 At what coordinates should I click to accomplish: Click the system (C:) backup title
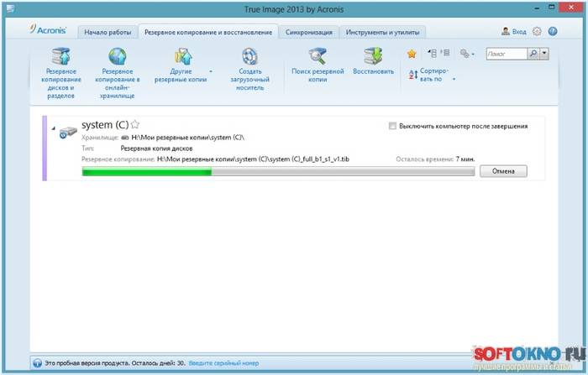[105, 125]
